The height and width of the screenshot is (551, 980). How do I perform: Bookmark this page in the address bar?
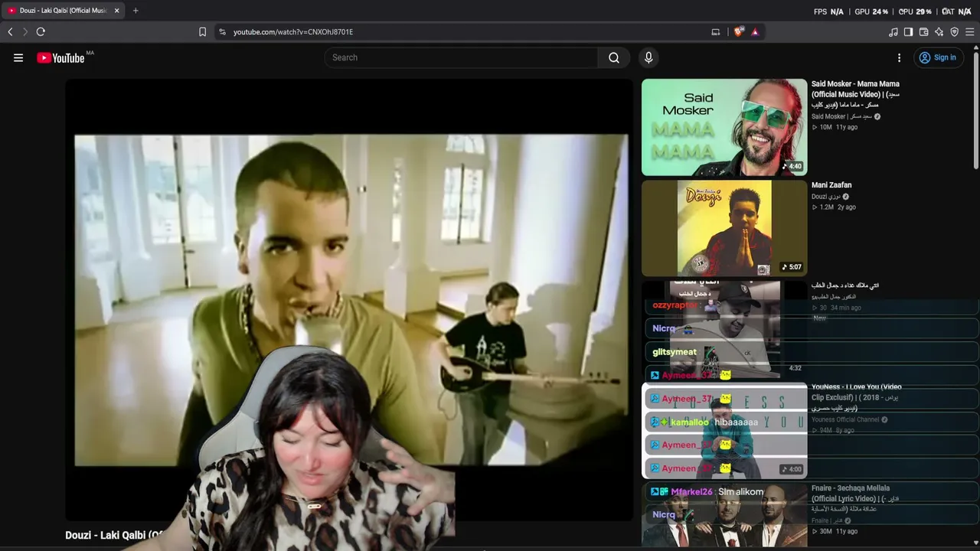pyautogui.click(x=202, y=32)
